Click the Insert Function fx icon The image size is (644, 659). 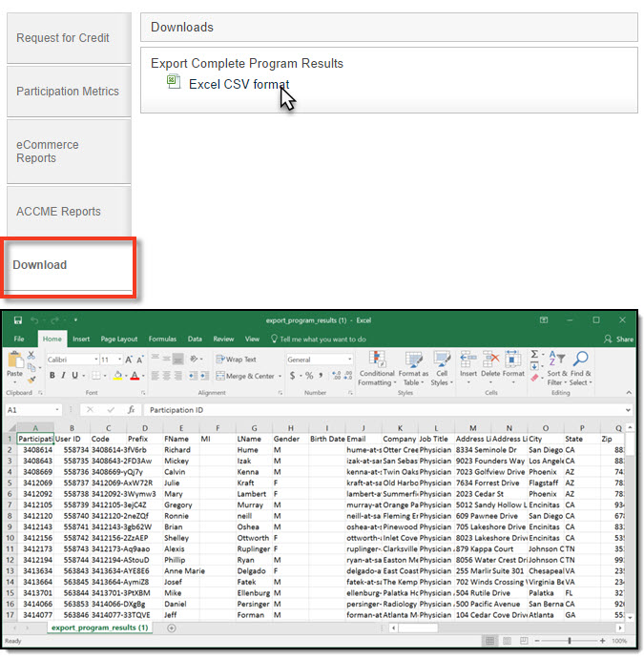click(131, 410)
